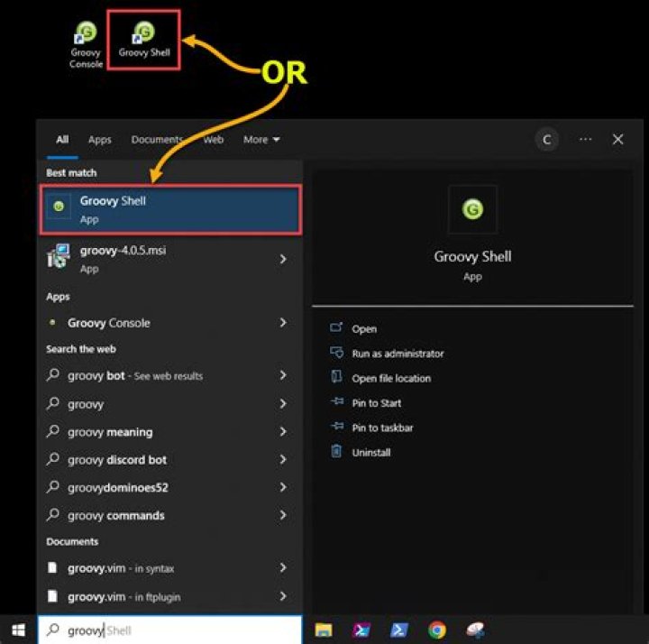Expand the groovy meaning suggestion chevron
The width and height of the screenshot is (649, 644).
click(283, 431)
